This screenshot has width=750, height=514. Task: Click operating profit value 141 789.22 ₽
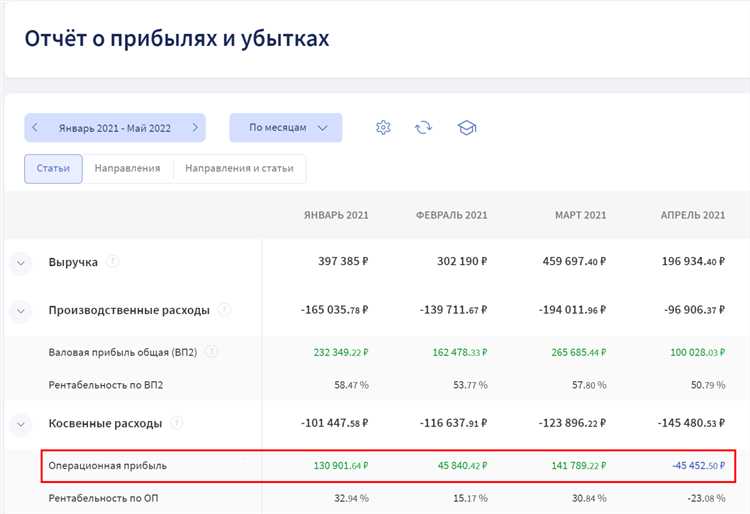coord(579,465)
